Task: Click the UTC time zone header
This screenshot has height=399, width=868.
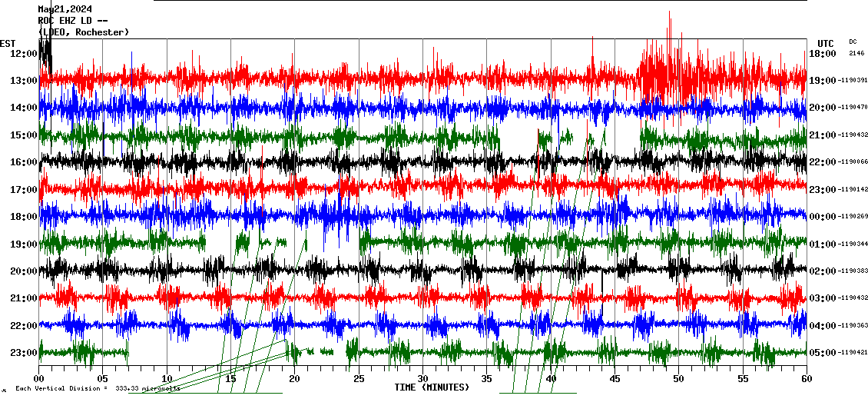Action: 825,43
